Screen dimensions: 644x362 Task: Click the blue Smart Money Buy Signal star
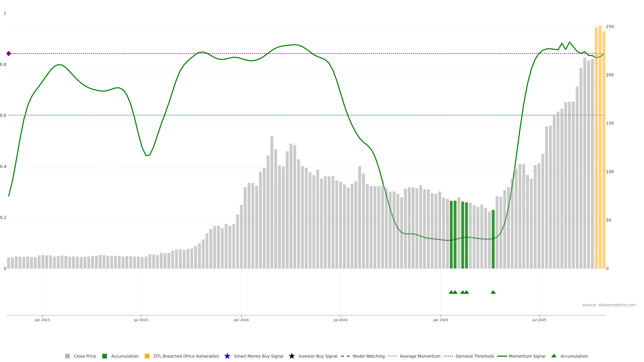tap(227, 356)
